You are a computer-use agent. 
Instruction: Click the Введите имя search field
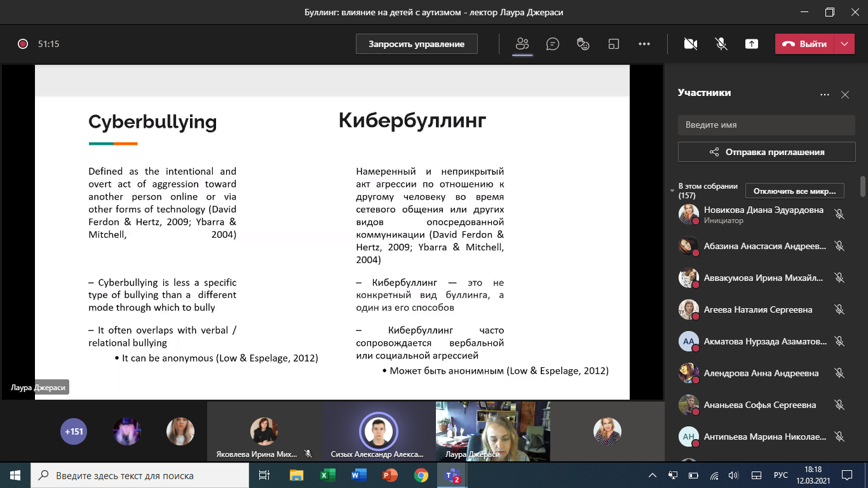[766, 125]
